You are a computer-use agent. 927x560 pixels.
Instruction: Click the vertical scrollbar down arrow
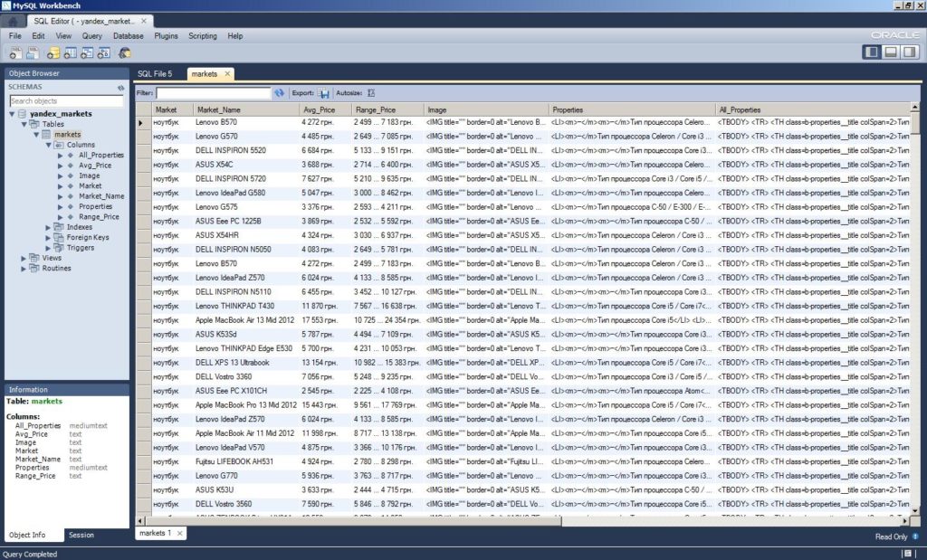click(x=915, y=511)
